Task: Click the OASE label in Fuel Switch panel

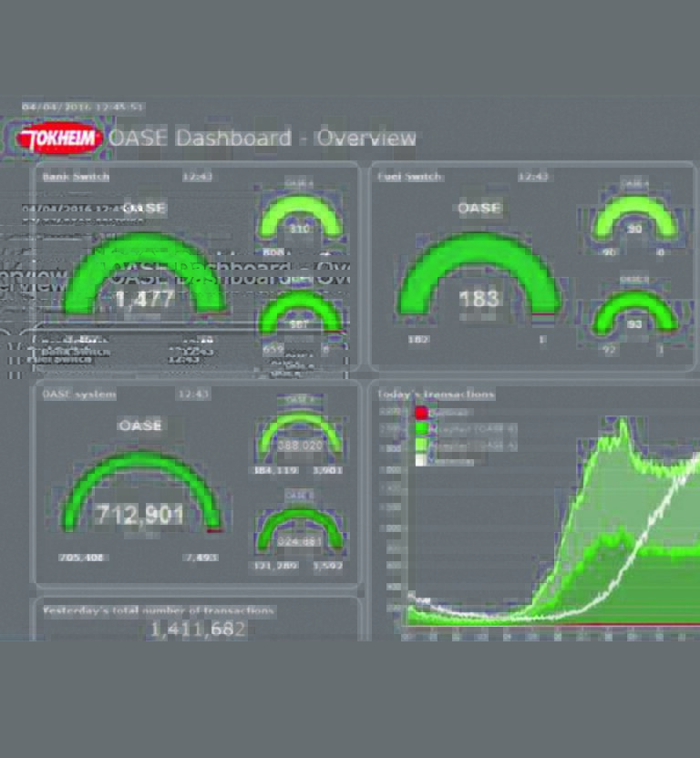Action: pyautogui.click(x=479, y=208)
